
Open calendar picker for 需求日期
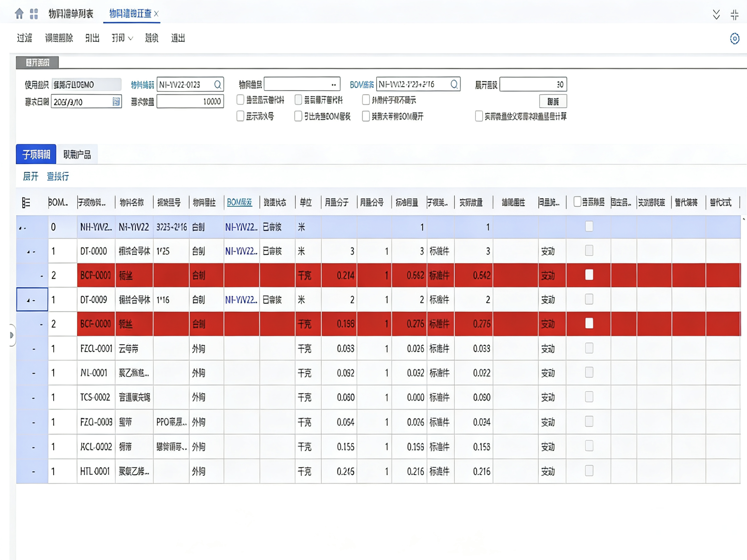point(116,102)
